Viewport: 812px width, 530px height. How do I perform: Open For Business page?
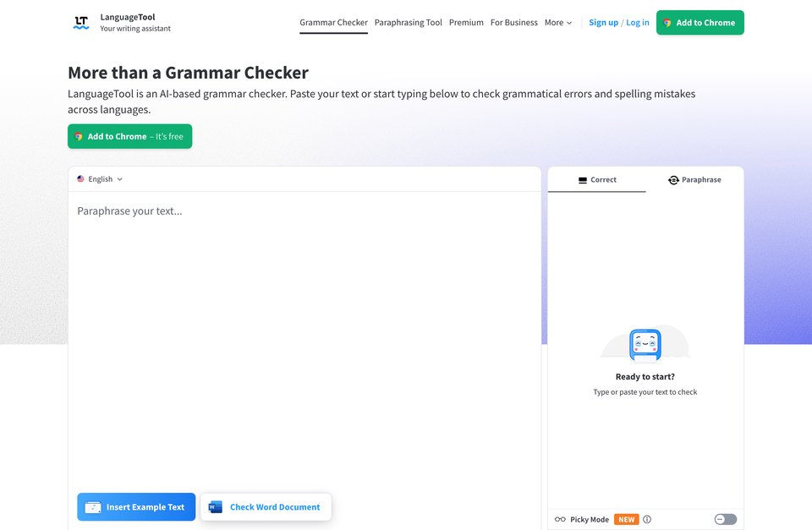click(513, 23)
